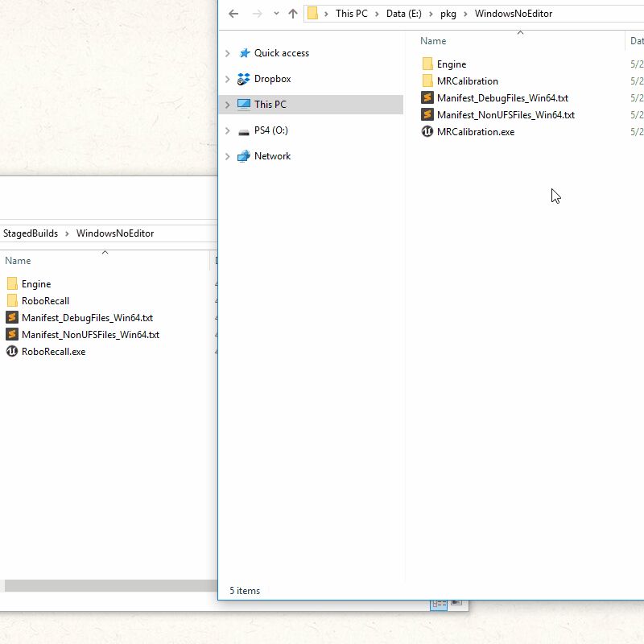Click the PS4 (O:) drive icon

[x=244, y=130]
